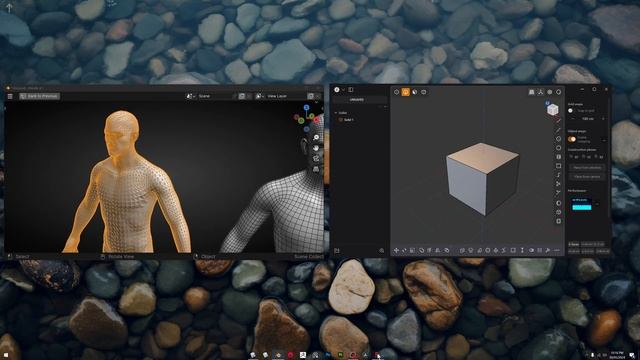This screenshot has height=360, width=640.
Task: Select the first construction plane option
Action: click(575, 157)
